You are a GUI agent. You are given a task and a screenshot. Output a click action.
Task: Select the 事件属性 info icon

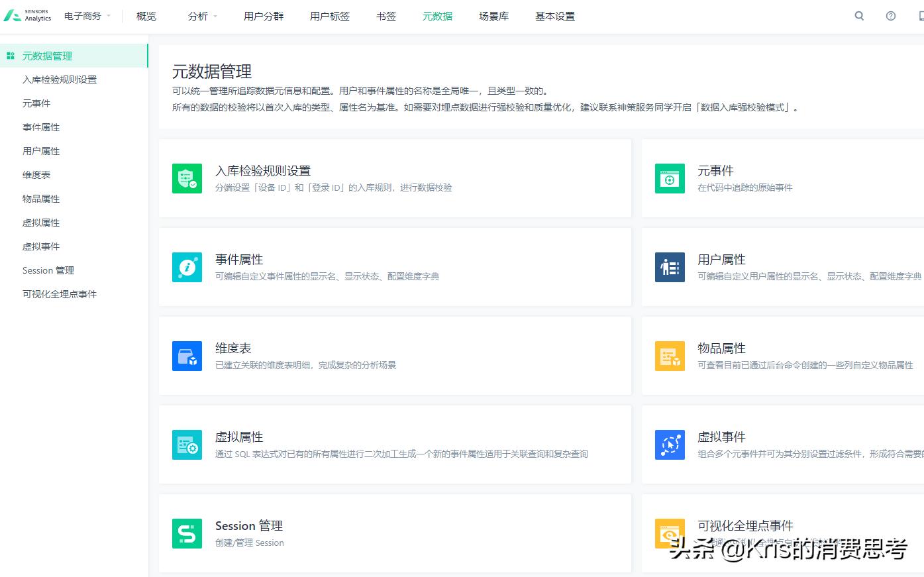point(187,267)
